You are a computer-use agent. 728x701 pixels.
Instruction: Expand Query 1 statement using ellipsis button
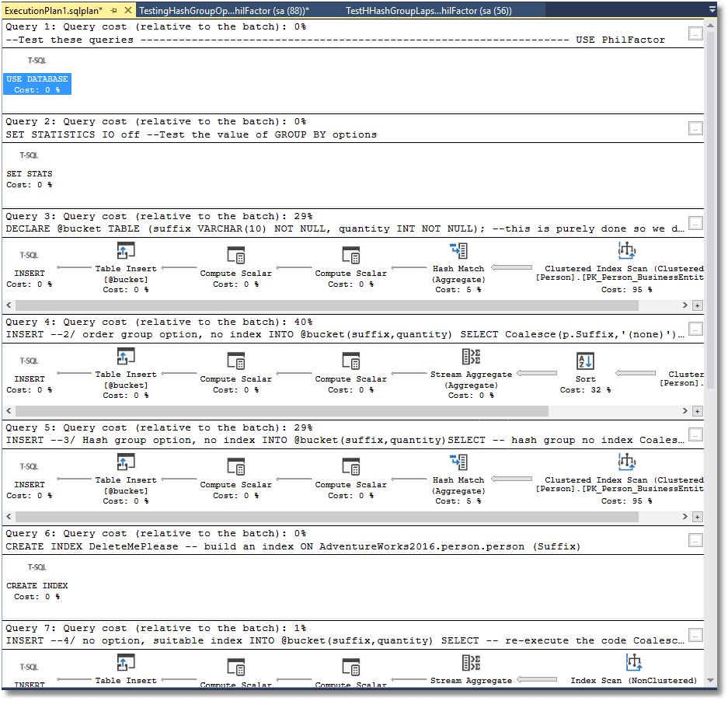(x=695, y=33)
